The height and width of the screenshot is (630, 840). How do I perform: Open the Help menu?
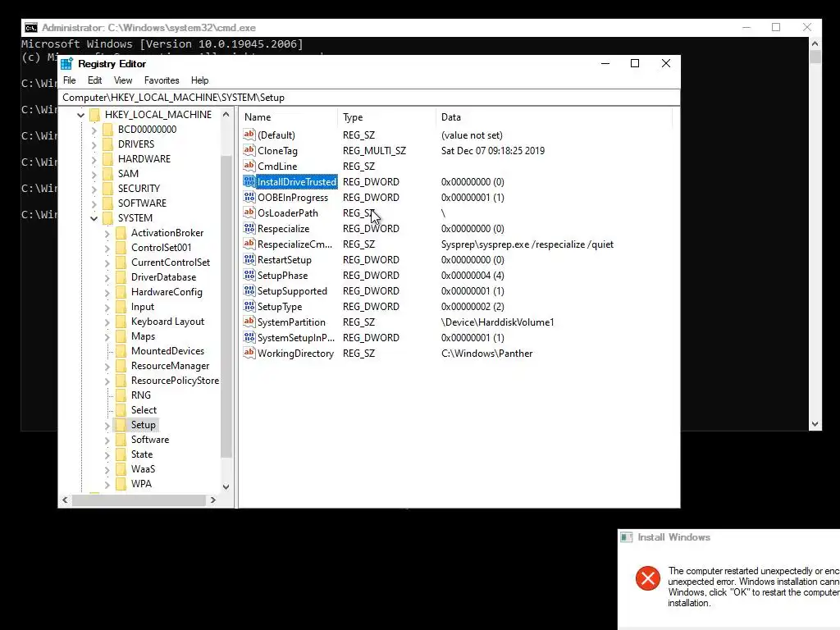coord(200,80)
